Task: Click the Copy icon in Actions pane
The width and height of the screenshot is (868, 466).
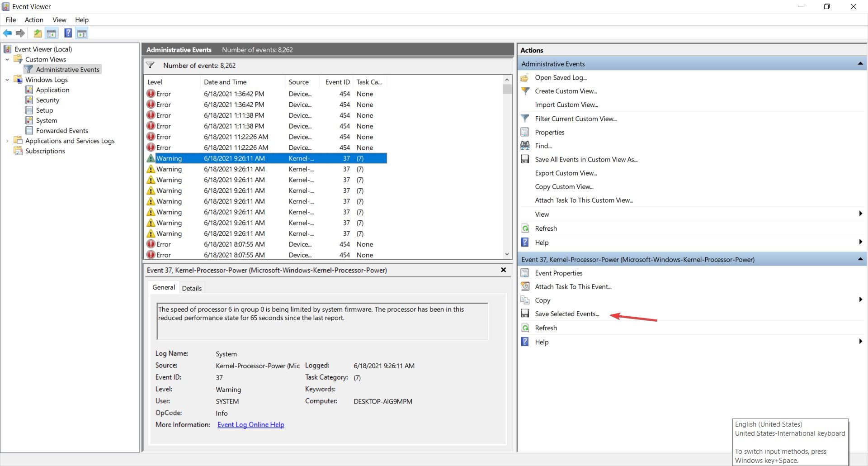Action: click(525, 300)
